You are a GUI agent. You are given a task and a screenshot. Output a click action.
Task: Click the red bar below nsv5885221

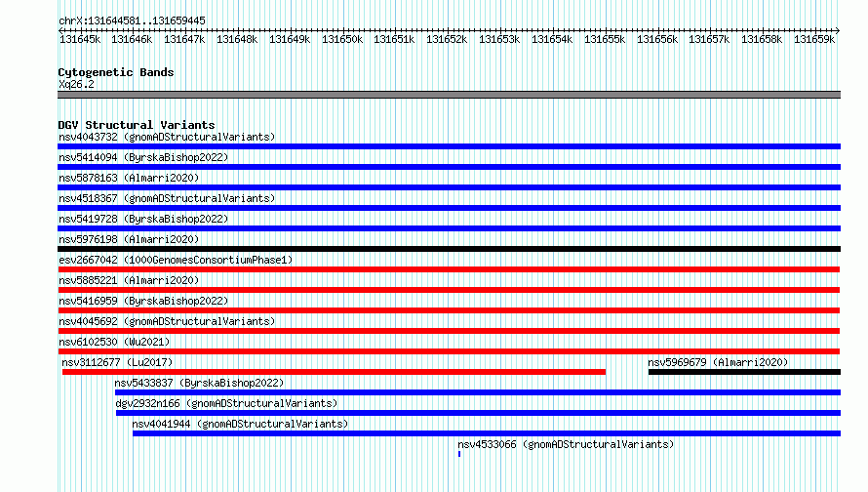coord(449,290)
